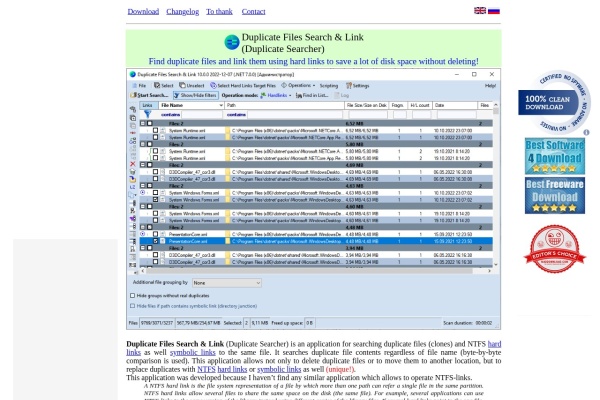Click the small info icon beside the certified badge
The image size is (600, 400).
pyautogui.click(x=586, y=132)
